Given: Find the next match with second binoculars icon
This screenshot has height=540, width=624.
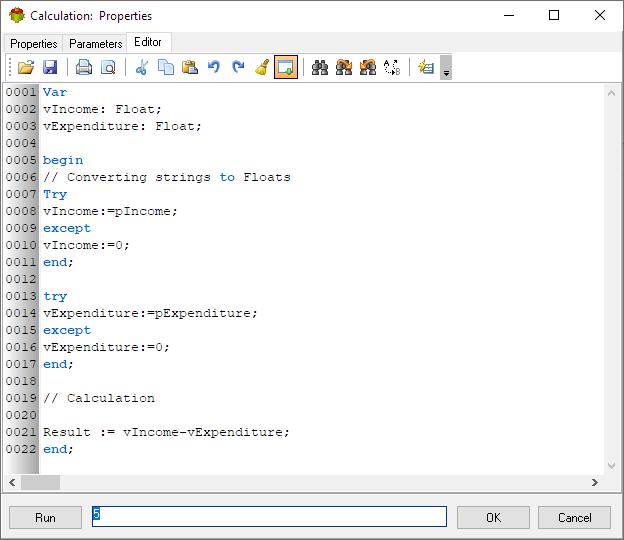Looking at the screenshot, I should [x=344, y=67].
